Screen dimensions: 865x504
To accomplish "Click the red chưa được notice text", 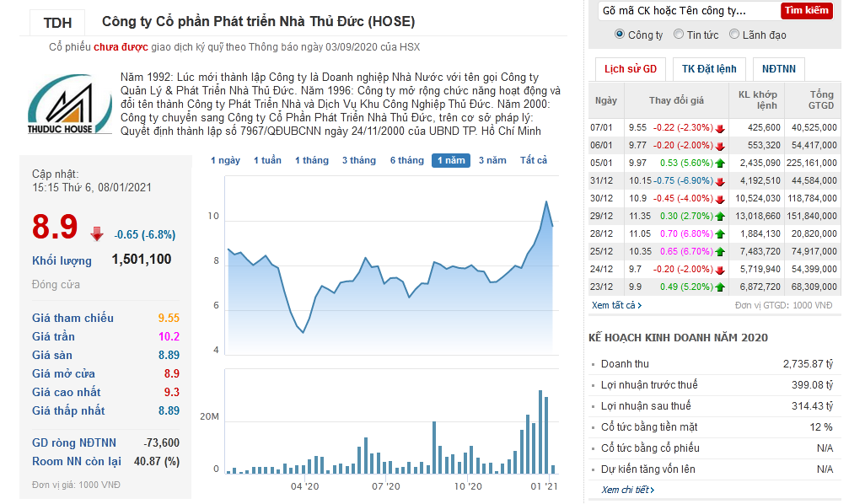I will [x=121, y=47].
